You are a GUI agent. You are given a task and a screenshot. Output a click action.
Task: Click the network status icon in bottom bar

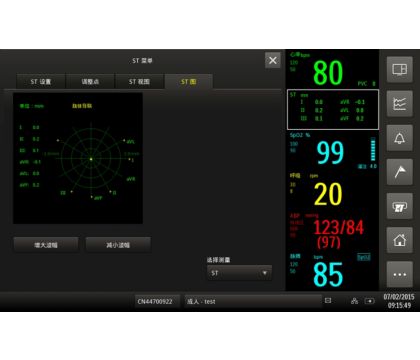pos(354,301)
